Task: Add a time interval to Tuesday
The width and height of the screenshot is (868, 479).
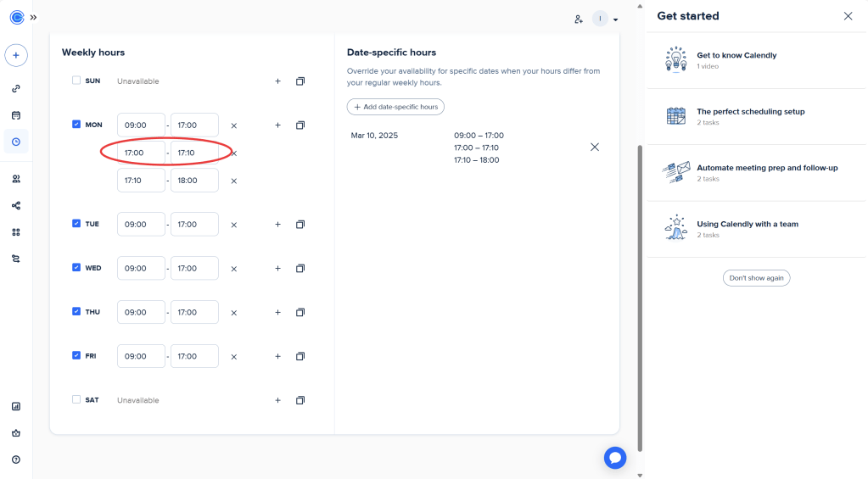Action: [277, 225]
